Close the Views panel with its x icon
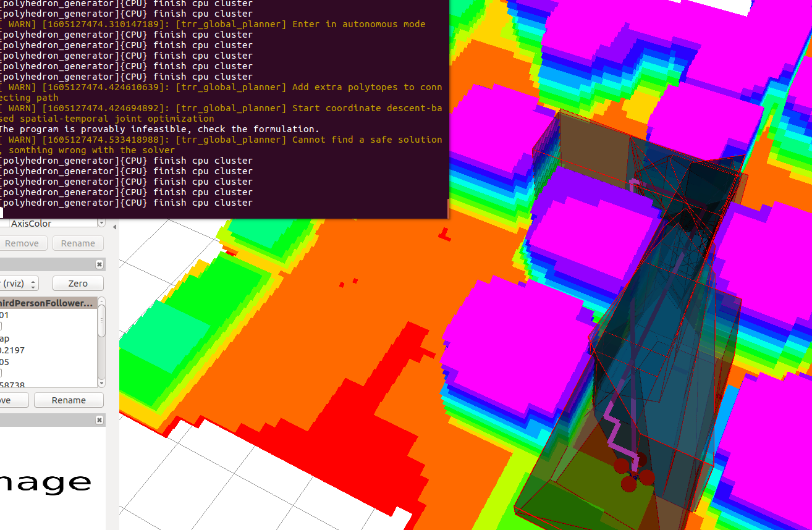The image size is (812, 530). coord(99,264)
